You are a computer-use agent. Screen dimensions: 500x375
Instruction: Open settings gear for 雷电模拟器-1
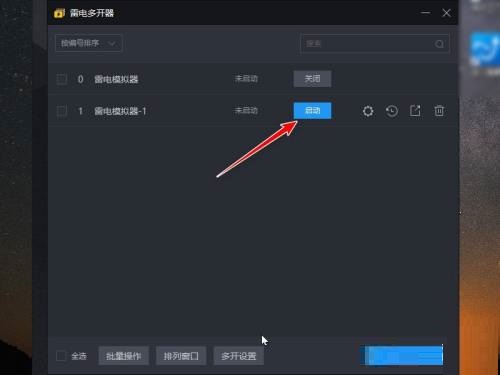(368, 111)
